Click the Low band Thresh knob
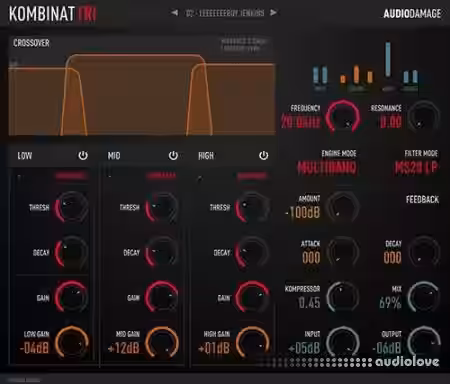 (x=71, y=207)
